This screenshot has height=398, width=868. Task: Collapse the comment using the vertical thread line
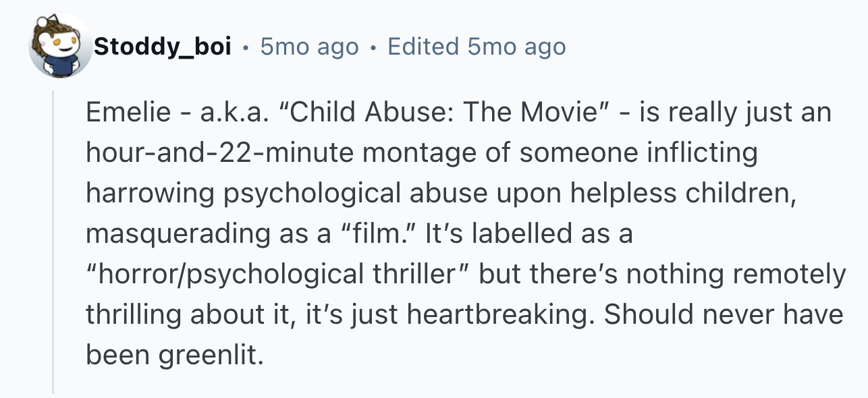pyautogui.click(x=53, y=241)
